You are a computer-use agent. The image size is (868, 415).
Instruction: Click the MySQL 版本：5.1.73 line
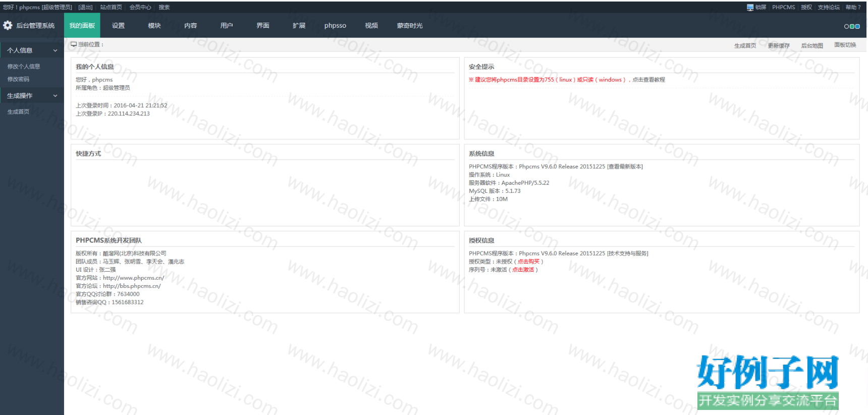point(495,191)
